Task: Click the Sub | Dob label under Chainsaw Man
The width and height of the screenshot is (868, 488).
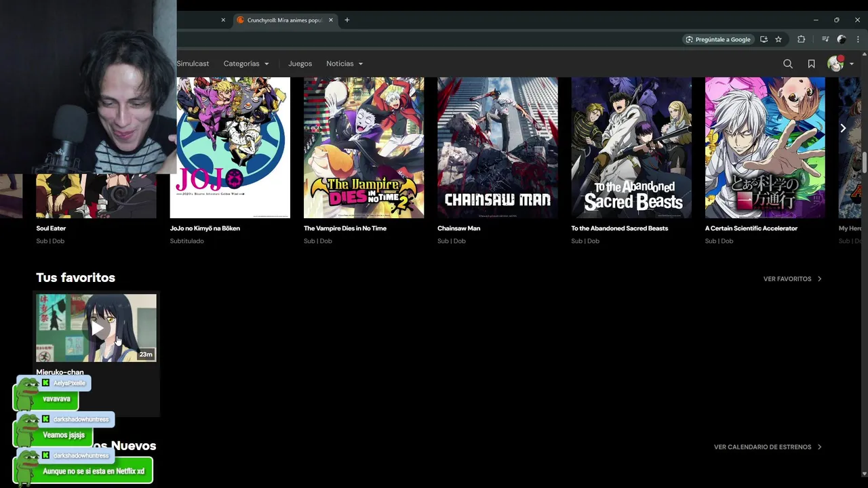Action: pos(451,241)
